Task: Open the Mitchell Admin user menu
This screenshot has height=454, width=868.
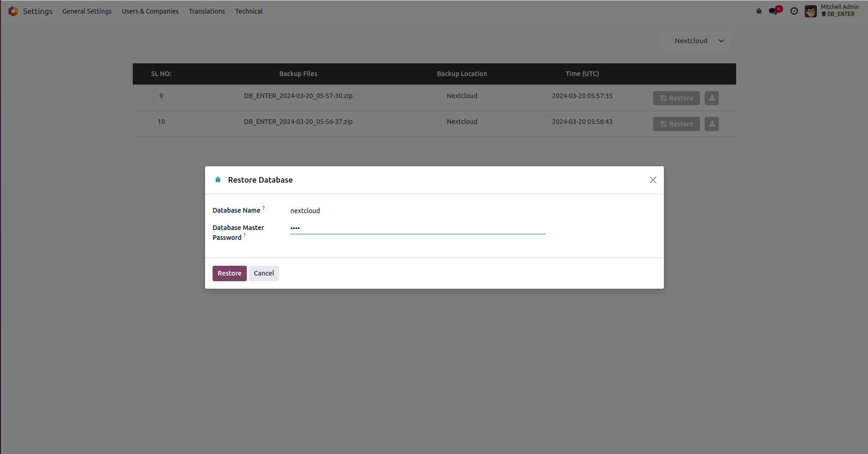Action: pos(839,10)
